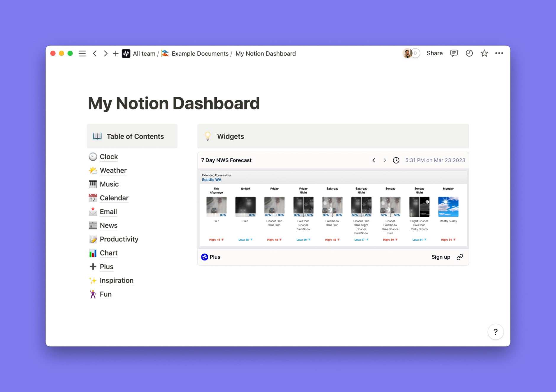Click the user avatar photo

click(407, 53)
